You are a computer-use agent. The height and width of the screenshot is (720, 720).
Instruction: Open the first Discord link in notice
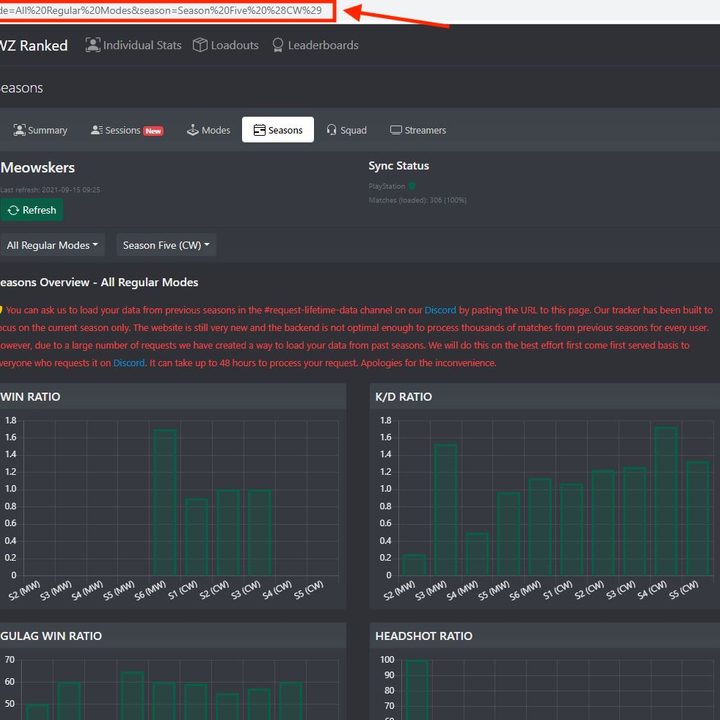[x=440, y=310]
